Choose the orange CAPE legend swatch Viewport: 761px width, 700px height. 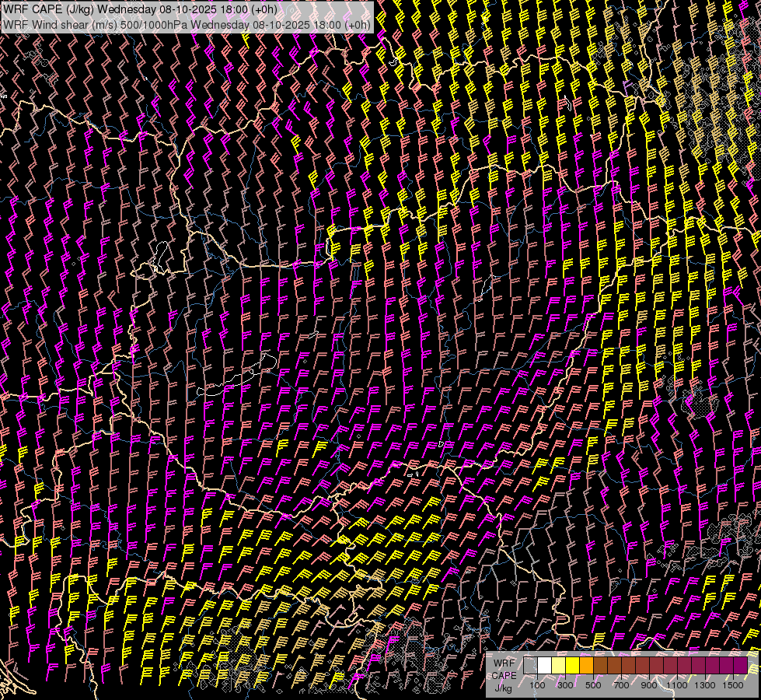587,666
